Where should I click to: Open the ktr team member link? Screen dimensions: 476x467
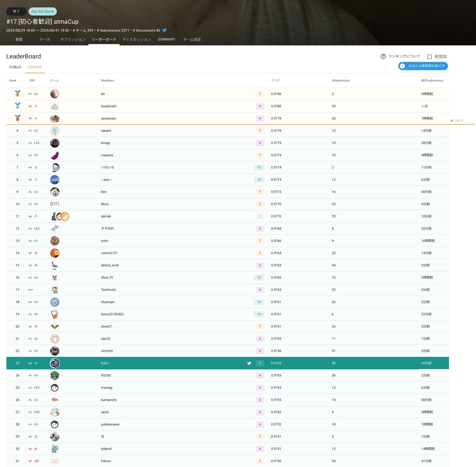coord(103,94)
